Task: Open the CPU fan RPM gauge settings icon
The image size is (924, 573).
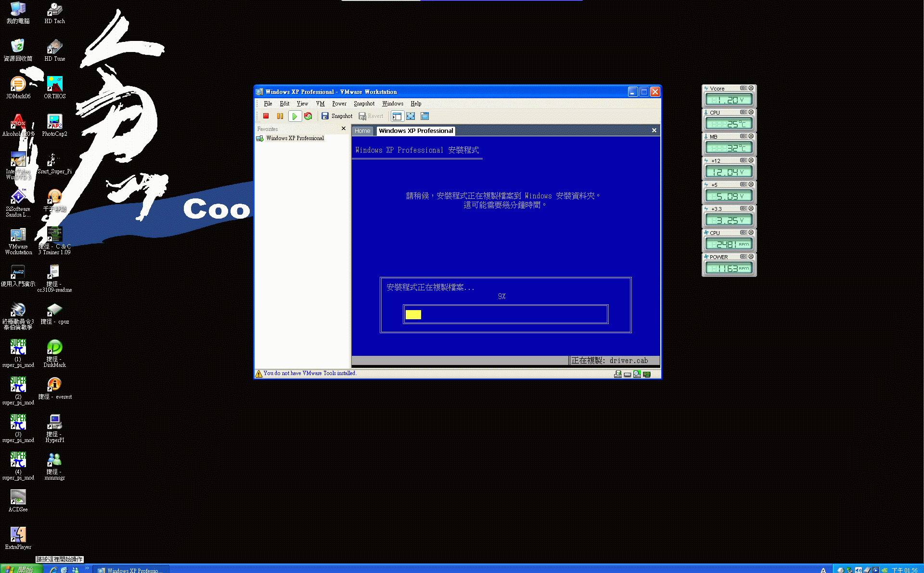Action: (744, 233)
